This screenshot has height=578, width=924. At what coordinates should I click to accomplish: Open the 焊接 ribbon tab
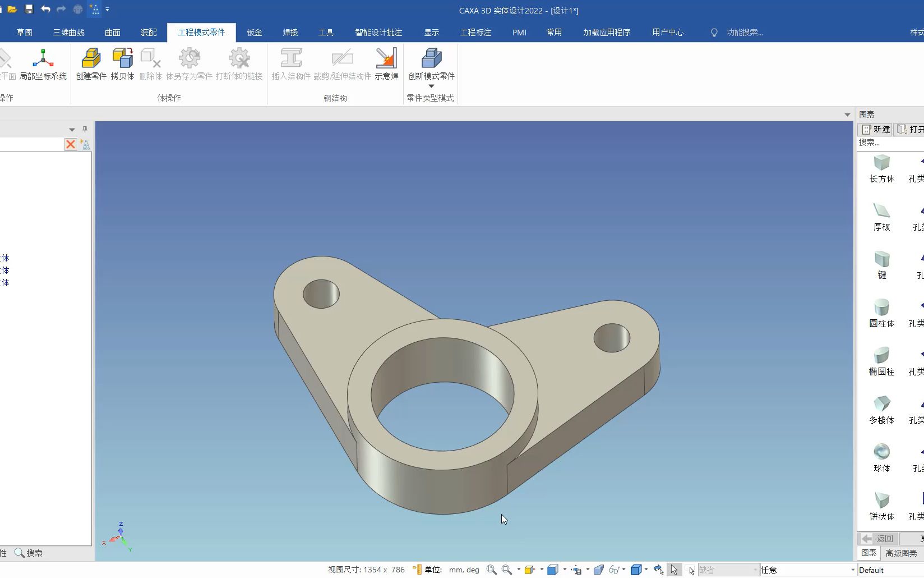pos(290,33)
